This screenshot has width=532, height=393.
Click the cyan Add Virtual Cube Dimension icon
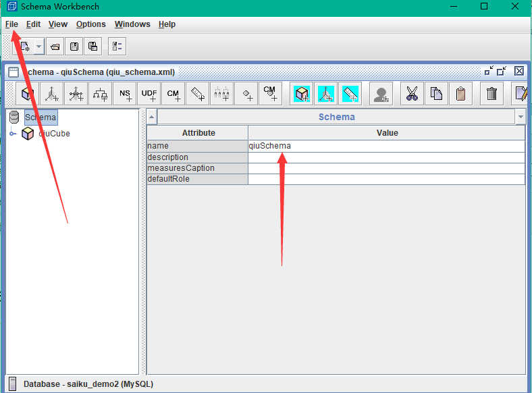tap(325, 94)
